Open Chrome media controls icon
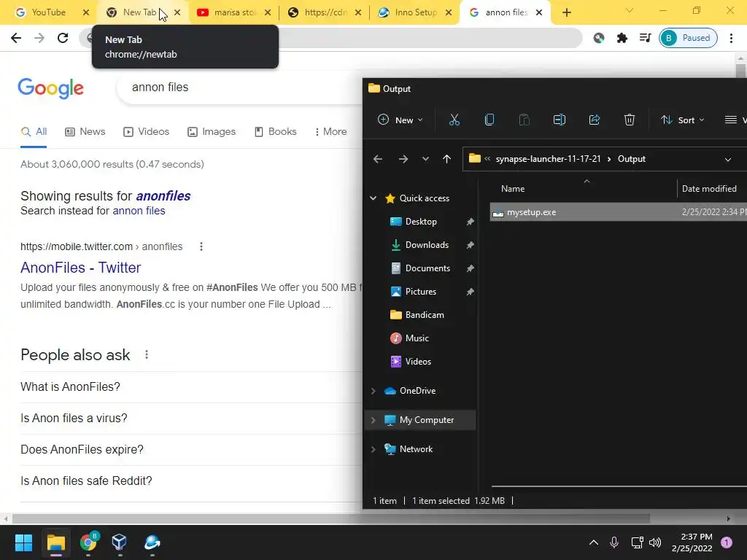Image resolution: width=747 pixels, height=560 pixels. 646,38
